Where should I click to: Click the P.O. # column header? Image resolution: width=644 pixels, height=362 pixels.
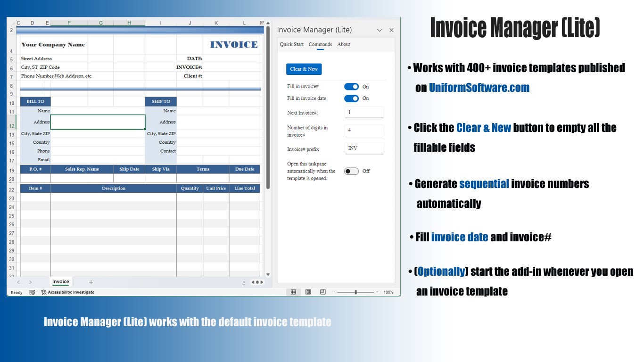[35, 169]
